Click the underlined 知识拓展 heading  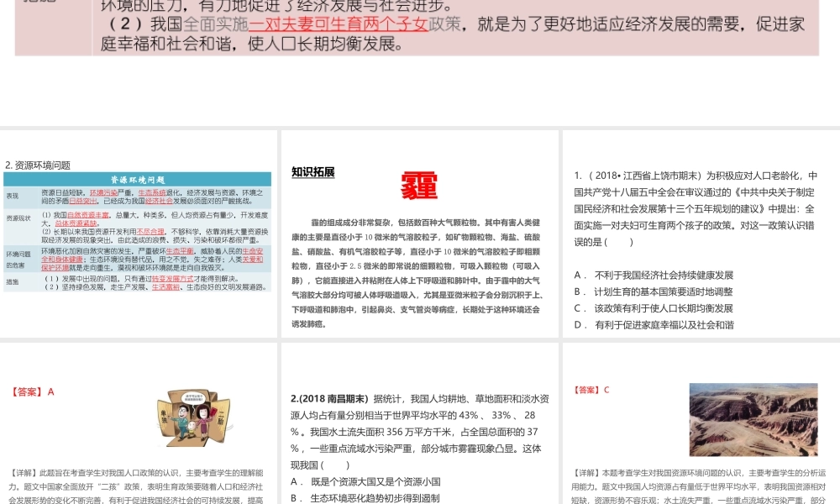(312, 172)
